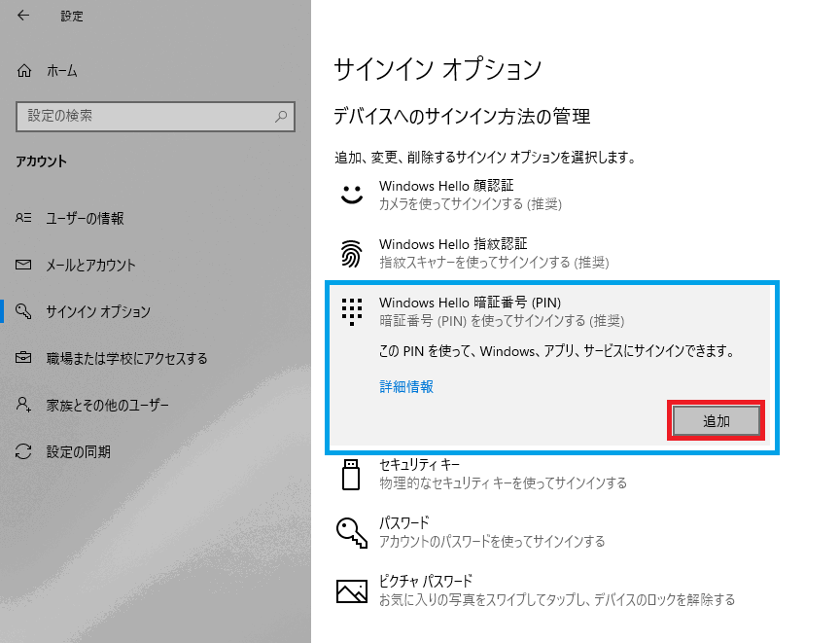Click the briefcase icon for 職場または学校
840x643 pixels.
[x=23, y=357]
